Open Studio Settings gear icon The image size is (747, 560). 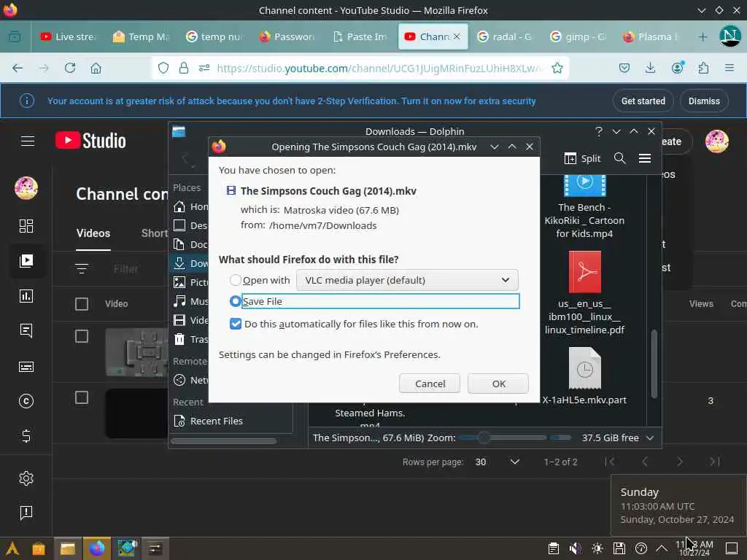coord(26,478)
